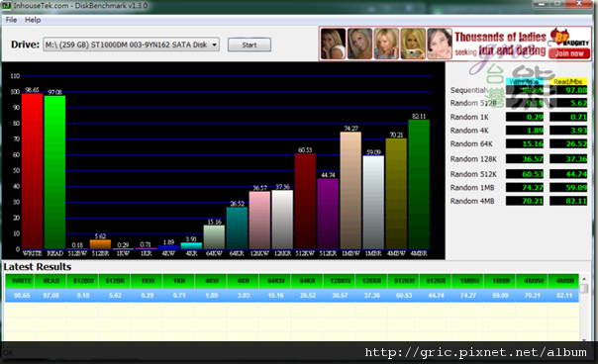Click the DiskBenchmark app icon in title bar

tap(7, 5)
